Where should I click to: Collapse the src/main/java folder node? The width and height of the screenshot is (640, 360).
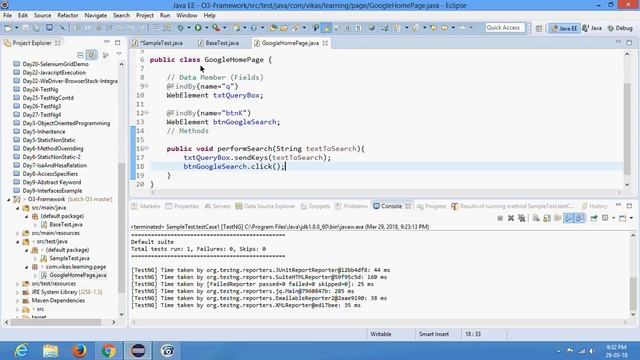(x=18, y=208)
